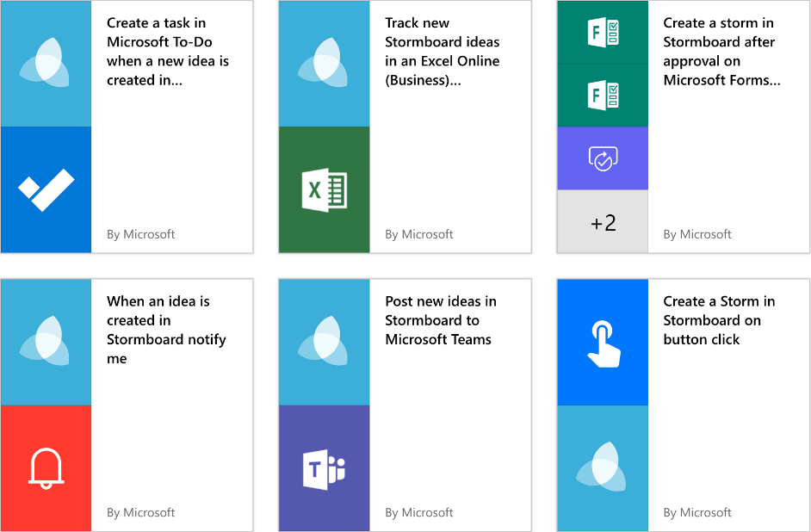
Task: Select the Microsoft To-Do checkmark icon
Action: (x=46, y=189)
